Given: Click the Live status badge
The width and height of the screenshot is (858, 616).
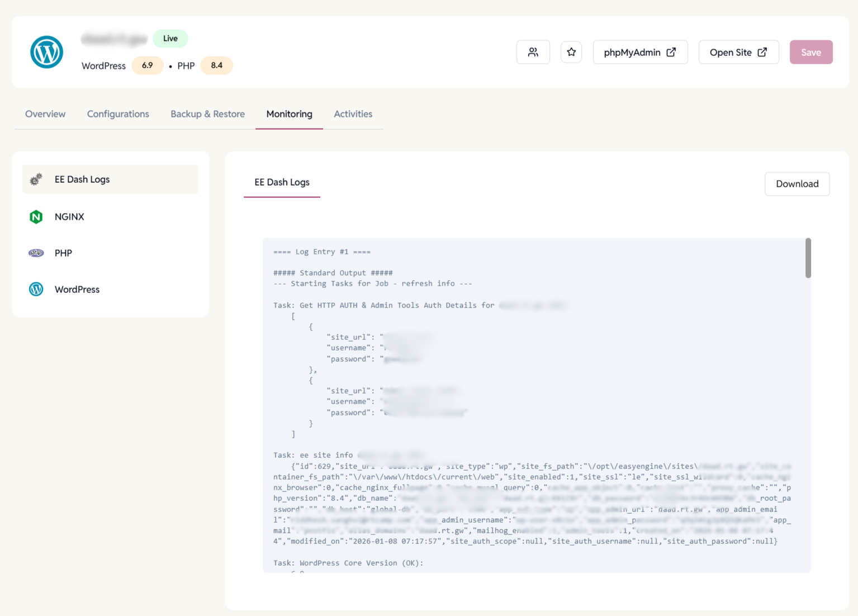Looking at the screenshot, I should coord(170,38).
